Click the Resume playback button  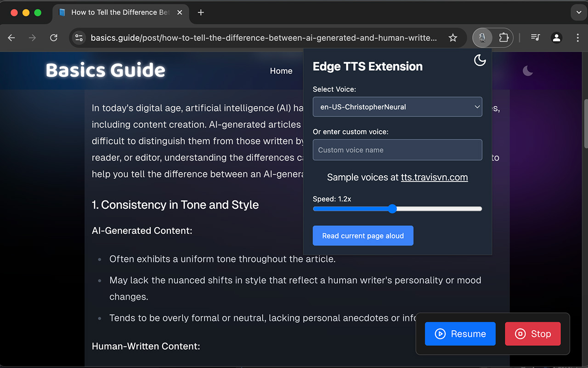[460, 334]
